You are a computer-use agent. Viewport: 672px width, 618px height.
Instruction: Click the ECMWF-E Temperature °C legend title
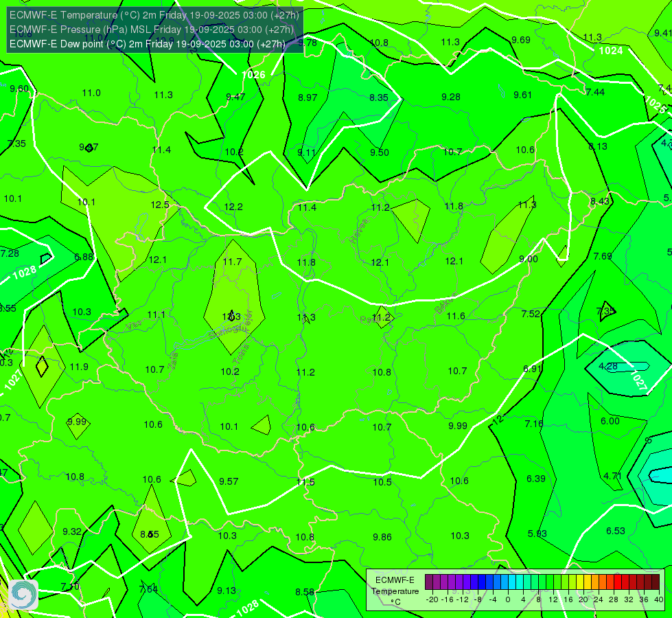point(395,591)
